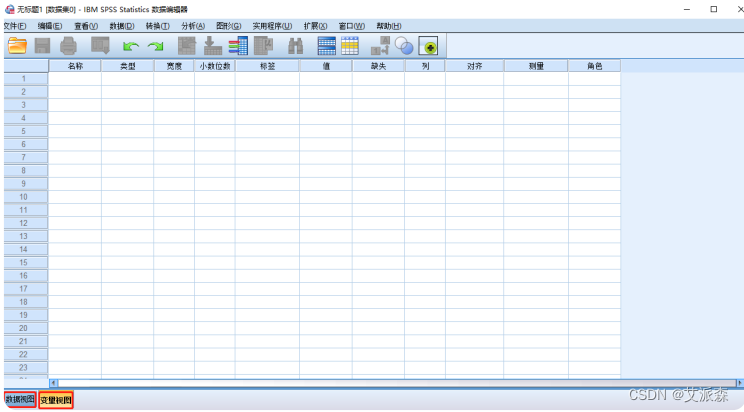Viewport: 744px width, 412px height.
Task: Click the Save floppy disk icon
Action: tap(42, 46)
